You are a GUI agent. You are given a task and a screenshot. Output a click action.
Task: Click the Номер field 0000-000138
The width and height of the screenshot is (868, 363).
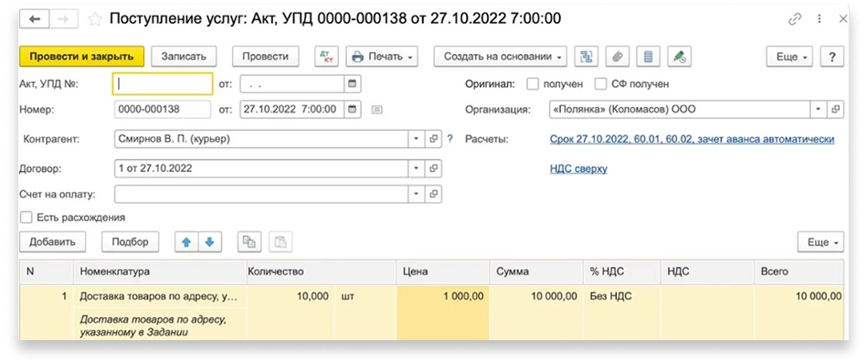point(163,109)
